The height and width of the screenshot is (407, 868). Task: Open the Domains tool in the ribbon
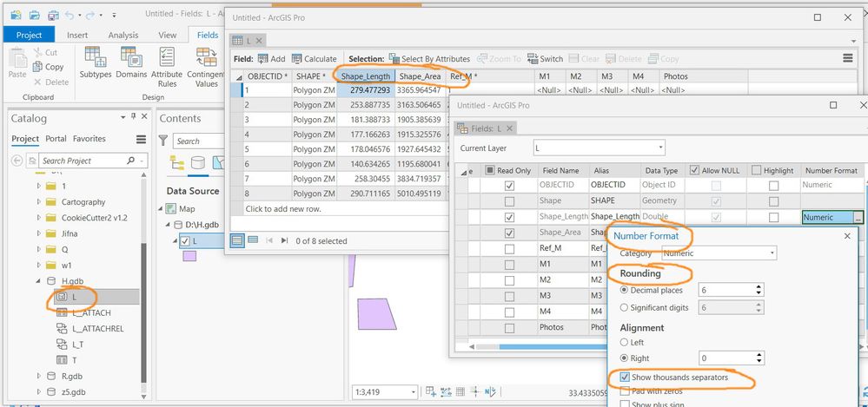(131, 63)
